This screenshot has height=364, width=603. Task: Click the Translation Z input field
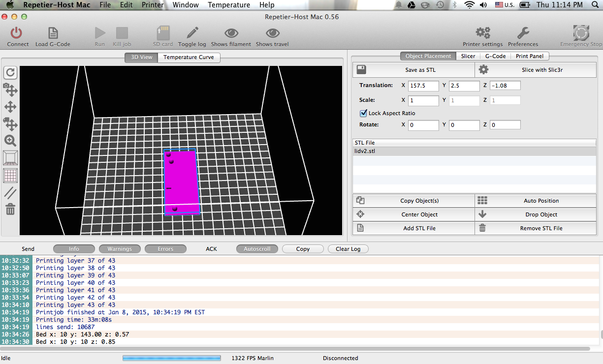coord(505,86)
